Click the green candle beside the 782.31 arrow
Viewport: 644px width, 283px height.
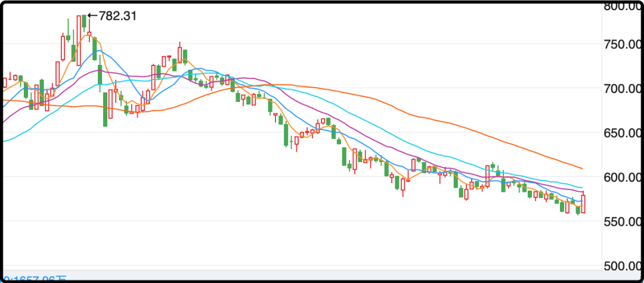tap(85, 22)
